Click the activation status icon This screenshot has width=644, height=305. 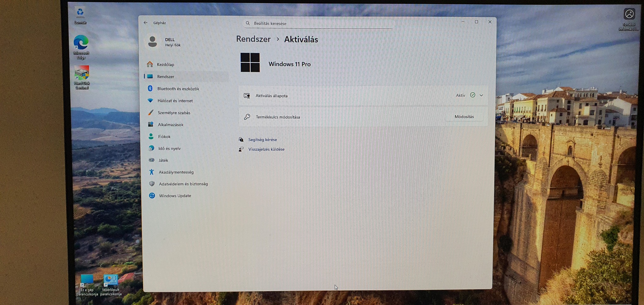[x=247, y=96]
